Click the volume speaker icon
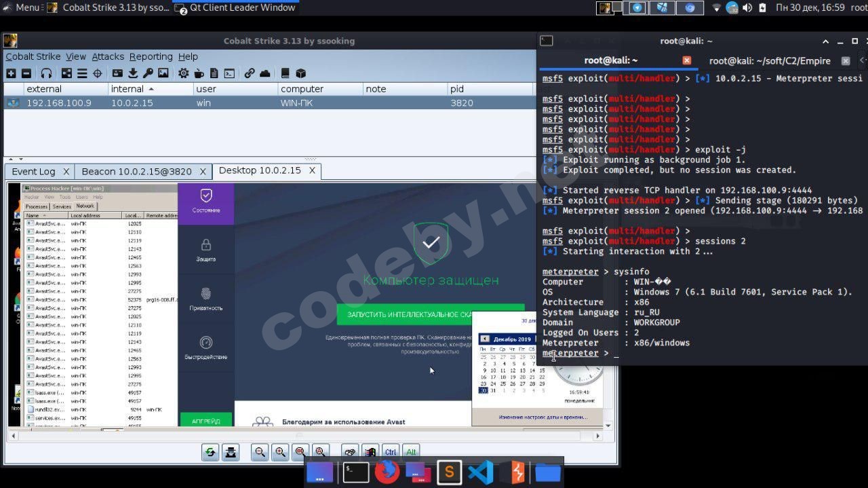 pyautogui.click(x=747, y=7)
